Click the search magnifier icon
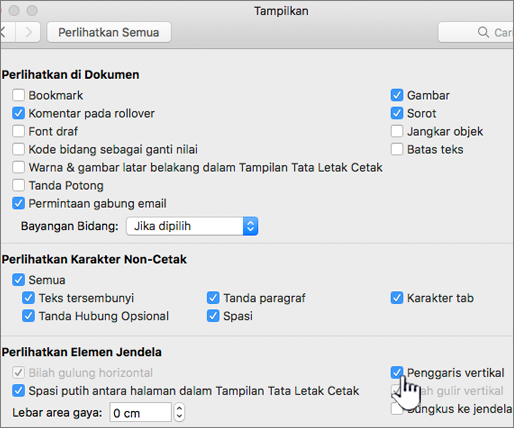Viewport: 514px width, 428px height. click(x=483, y=32)
